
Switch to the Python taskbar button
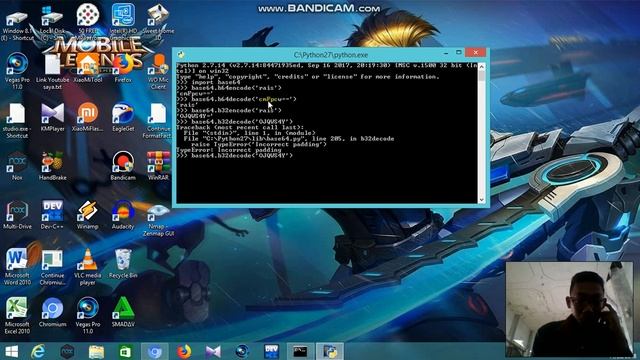point(330,351)
